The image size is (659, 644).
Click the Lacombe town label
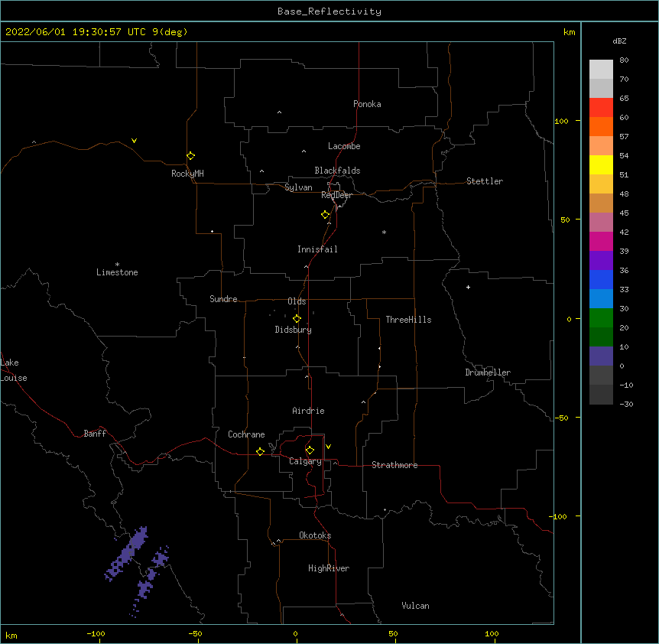[344, 146]
